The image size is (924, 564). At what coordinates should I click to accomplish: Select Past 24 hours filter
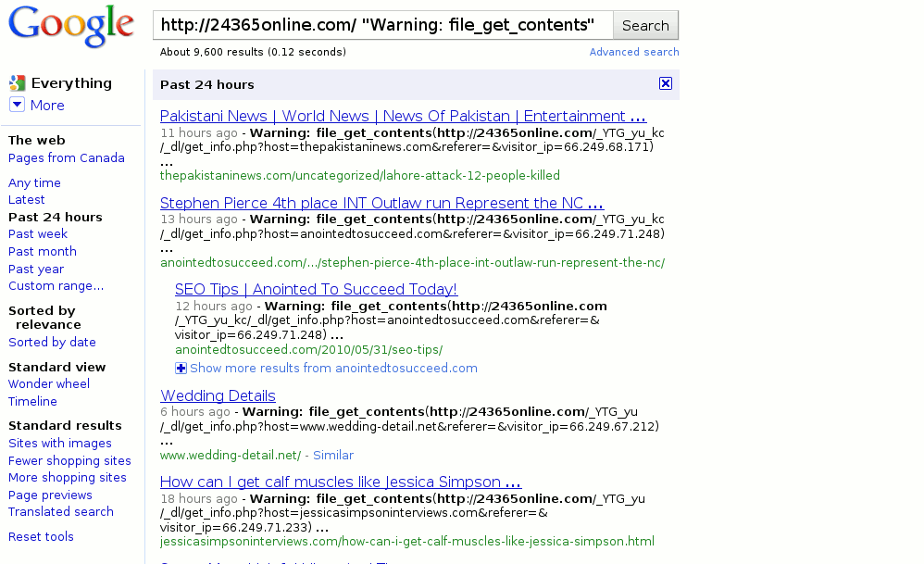click(56, 217)
